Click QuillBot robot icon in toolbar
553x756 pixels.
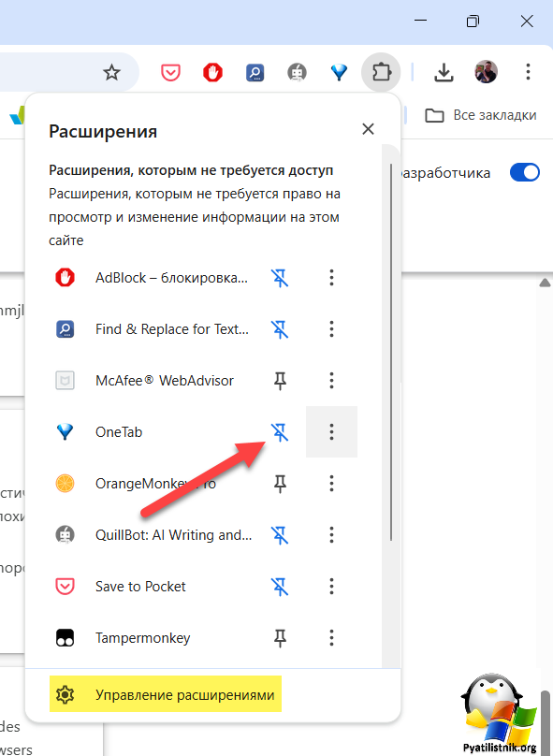coord(297,73)
